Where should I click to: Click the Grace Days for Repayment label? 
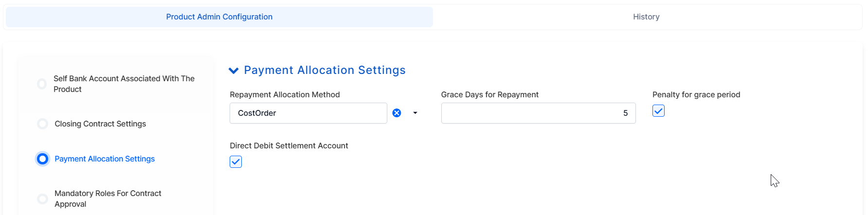click(x=490, y=95)
